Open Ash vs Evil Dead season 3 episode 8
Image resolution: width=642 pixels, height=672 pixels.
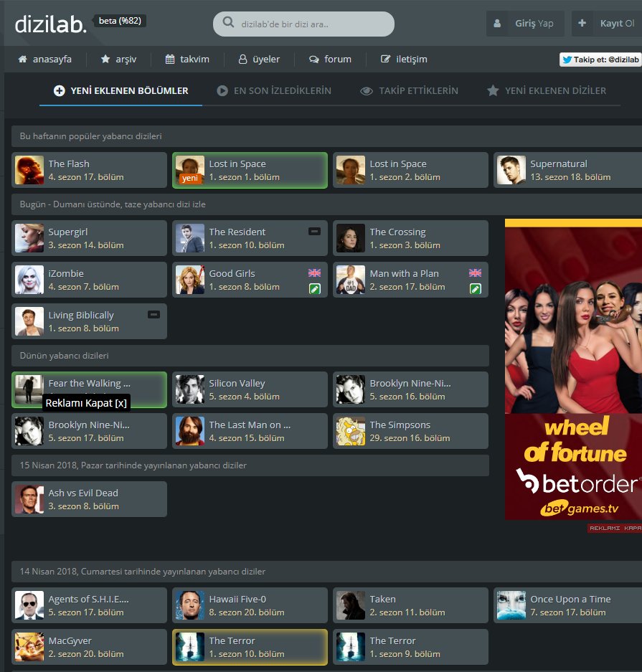coord(89,499)
